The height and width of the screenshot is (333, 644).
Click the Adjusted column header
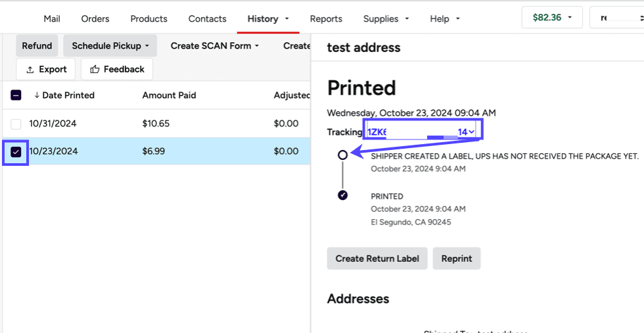[292, 95]
